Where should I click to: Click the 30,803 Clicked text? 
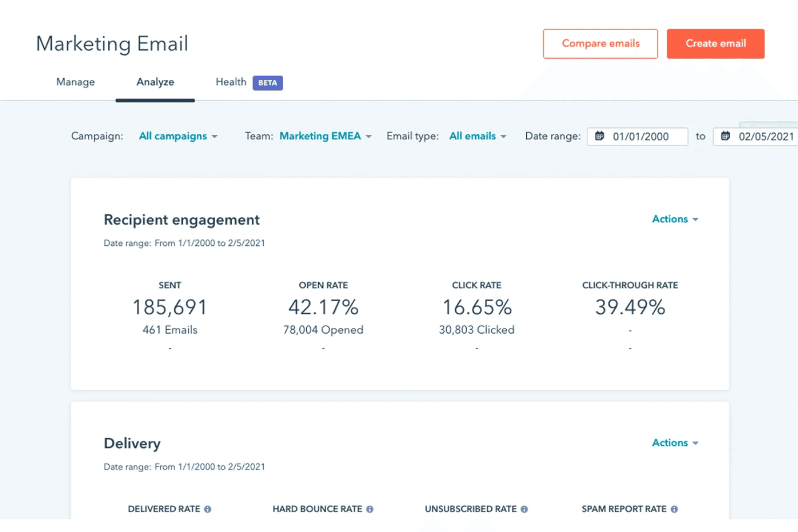pos(477,330)
